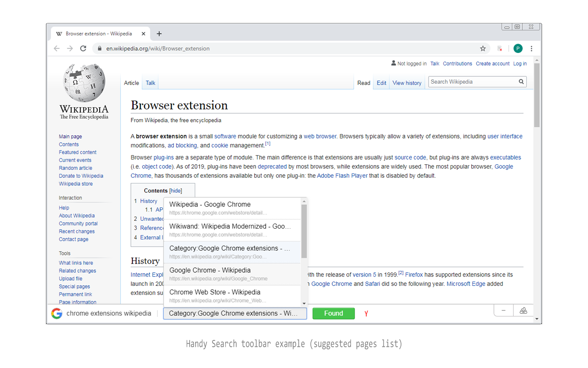Open a Random article
The width and height of the screenshot is (588, 368).
[x=75, y=168]
